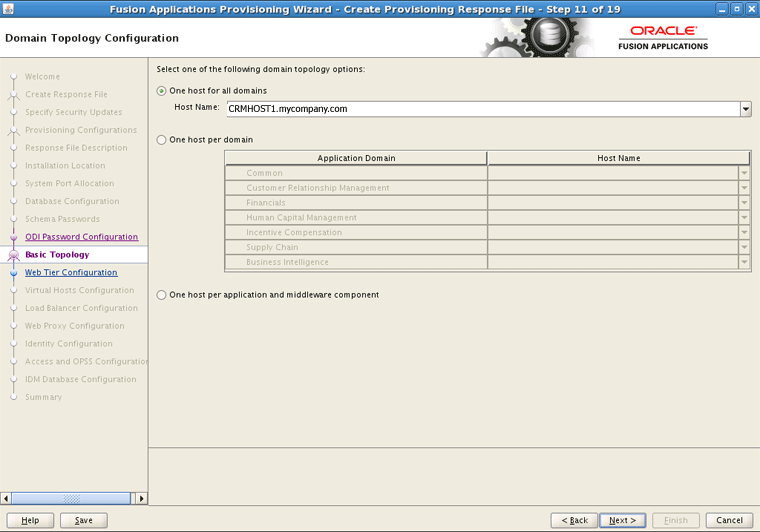Click the Supply Chain domain cell
Viewport: 760px width, 532px height.
point(356,247)
